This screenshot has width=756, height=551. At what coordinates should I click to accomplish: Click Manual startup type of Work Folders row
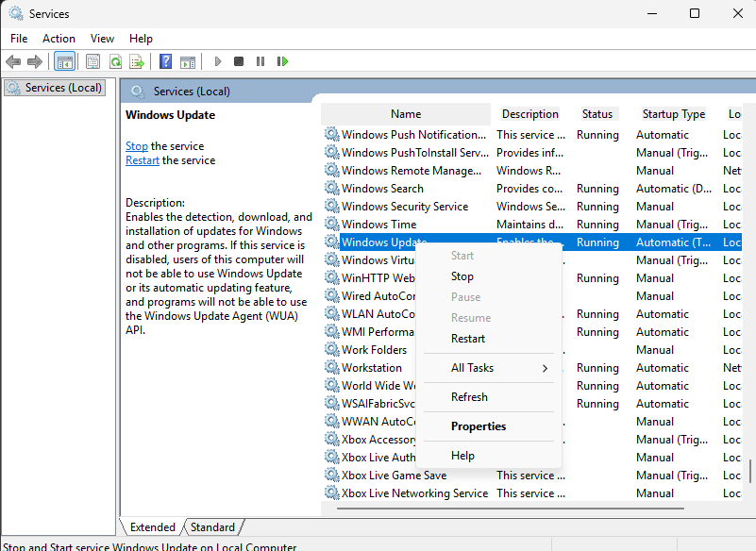tap(655, 349)
